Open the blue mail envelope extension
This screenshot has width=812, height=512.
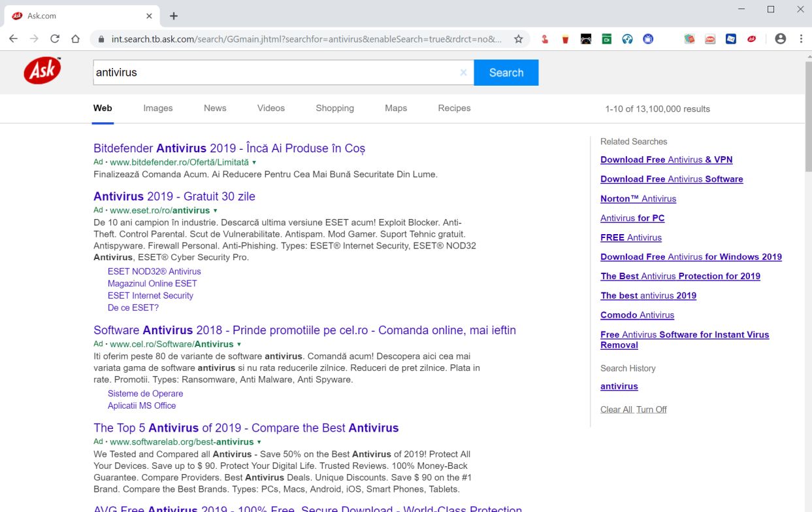pyautogui.click(x=731, y=39)
